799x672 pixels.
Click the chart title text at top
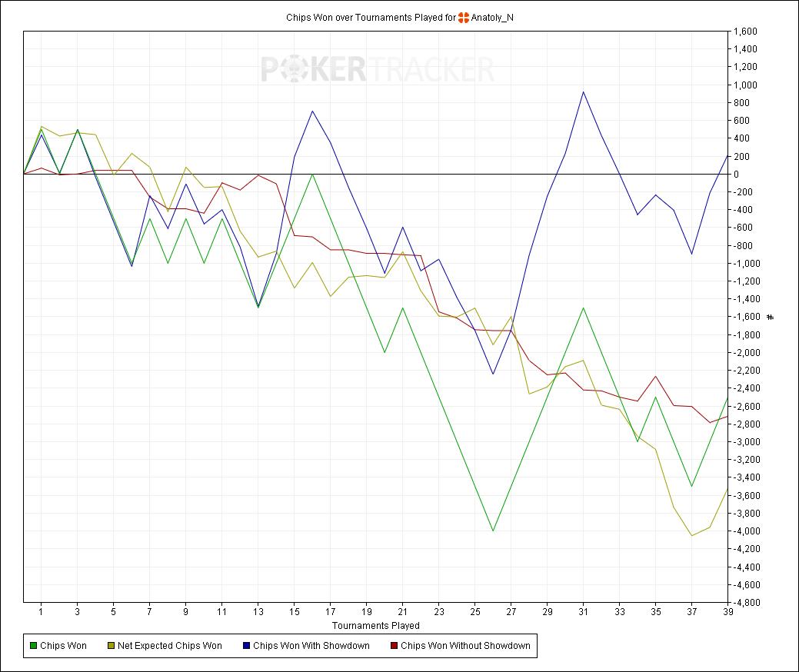pos(370,17)
